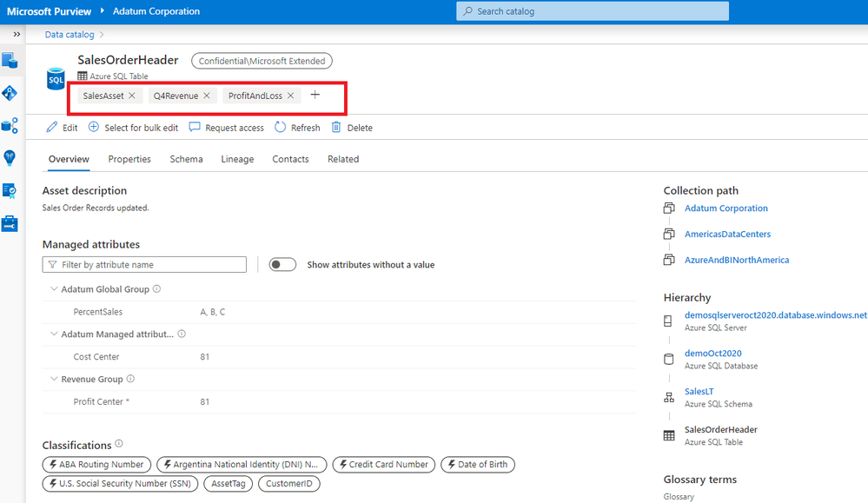The height and width of the screenshot is (503, 868).
Task: Delete the asset using the trash icon
Action: [x=339, y=127]
